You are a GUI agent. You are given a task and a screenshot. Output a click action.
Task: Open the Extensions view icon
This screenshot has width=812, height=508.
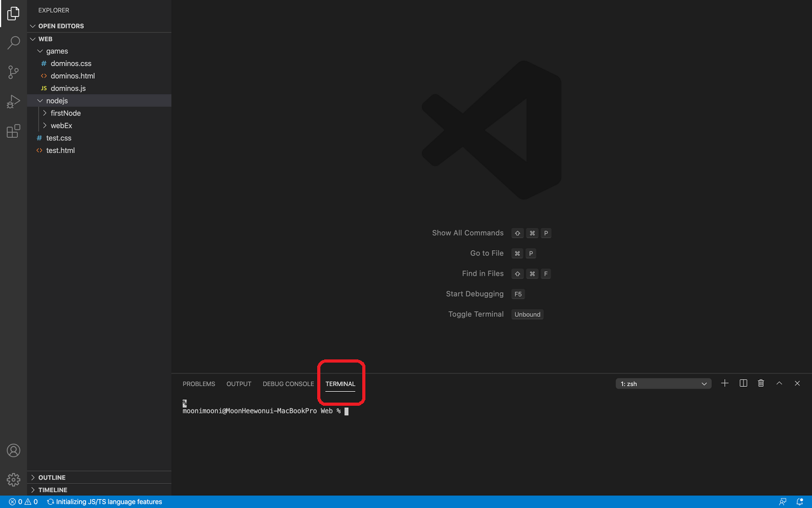tap(13, 131)
